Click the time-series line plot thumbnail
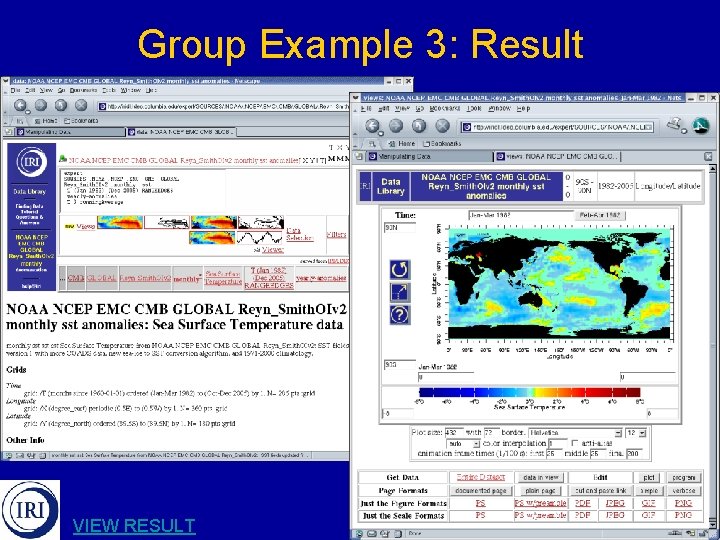The image size is (720, 540). 260,237
